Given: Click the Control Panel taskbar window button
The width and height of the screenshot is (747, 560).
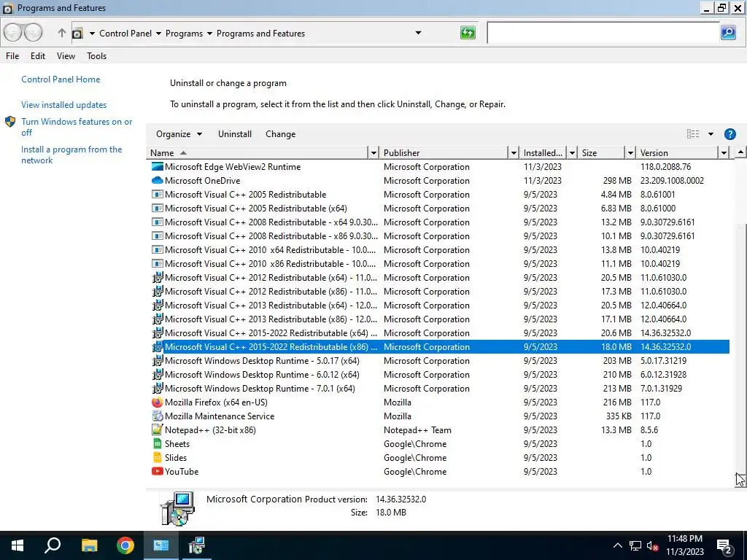Looking at the screenshot, I should click(161, 545).
